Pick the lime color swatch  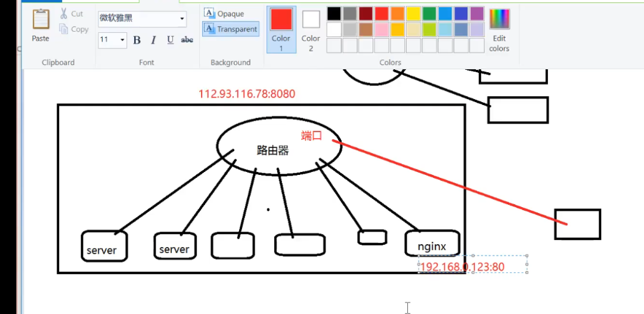[429, 30]
